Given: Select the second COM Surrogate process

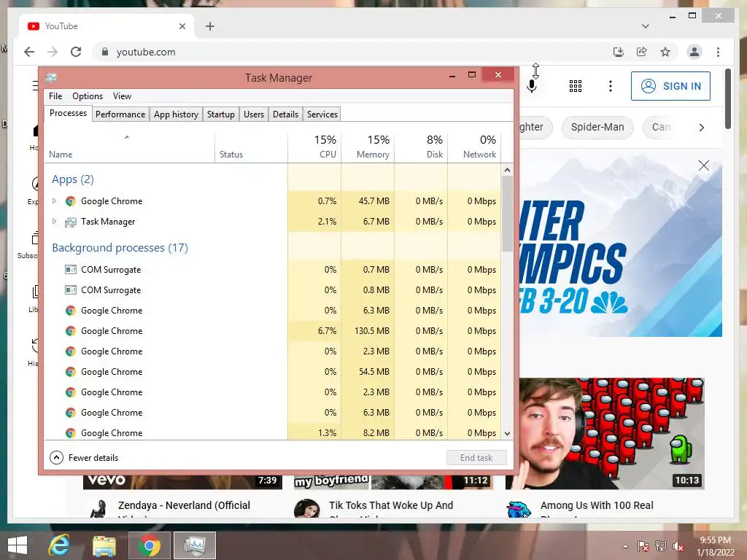Looking at the screenshot, I should 273,290.
